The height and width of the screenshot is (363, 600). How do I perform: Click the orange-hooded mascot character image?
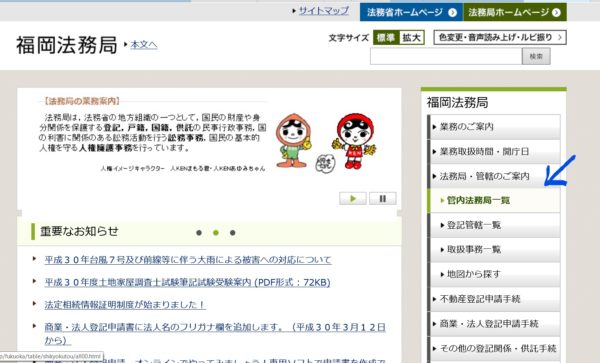(x=293, y=140)
